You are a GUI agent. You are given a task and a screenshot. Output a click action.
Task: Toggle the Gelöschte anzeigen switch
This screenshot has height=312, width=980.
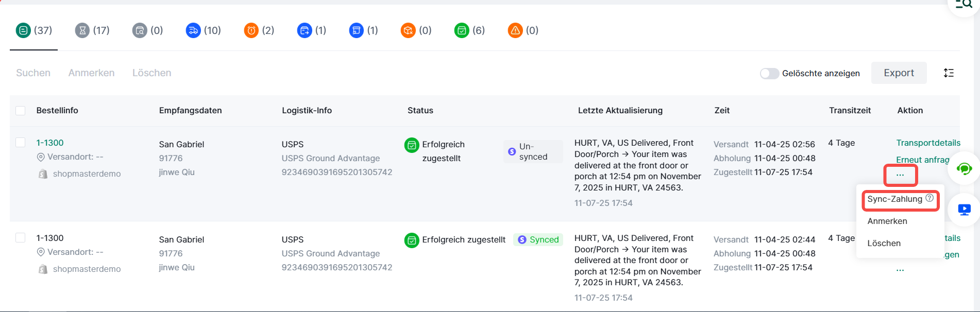click(769, 74)
